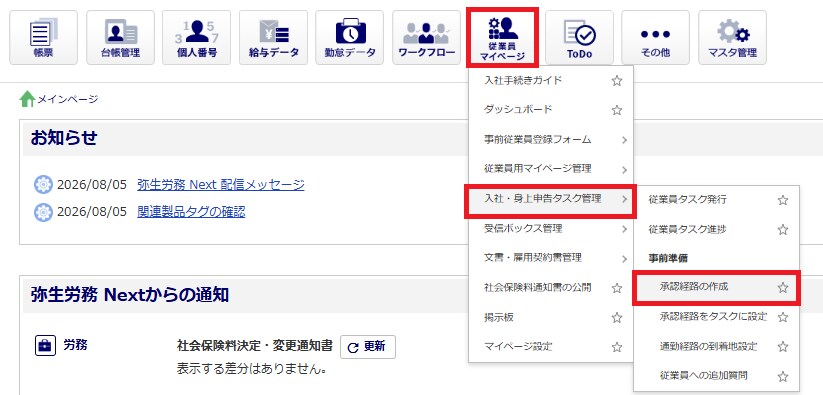Favorite 従業員タスク発行 via its star
823x395 pixels.
pyautogui.click(x=783, y=200)
